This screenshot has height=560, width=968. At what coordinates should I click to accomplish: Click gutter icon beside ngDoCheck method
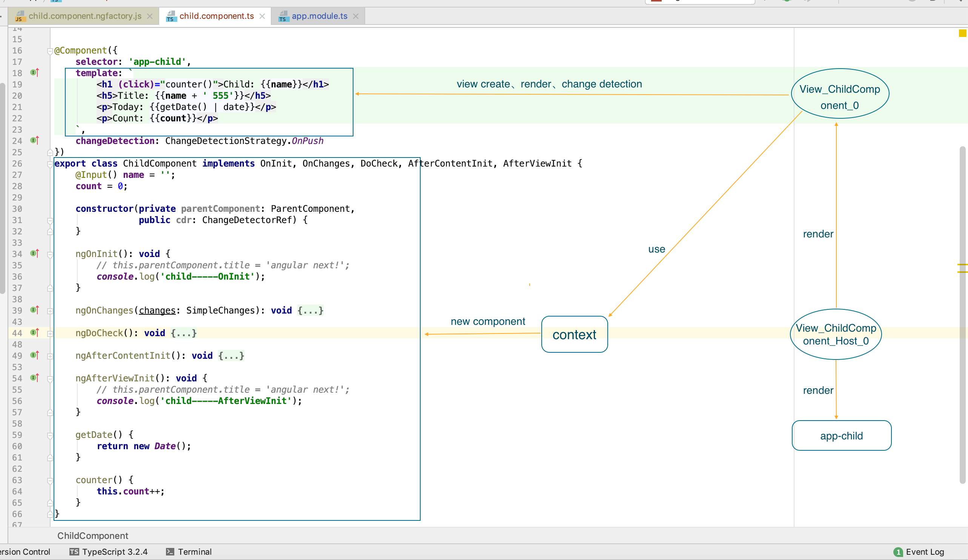click(35, 332)
